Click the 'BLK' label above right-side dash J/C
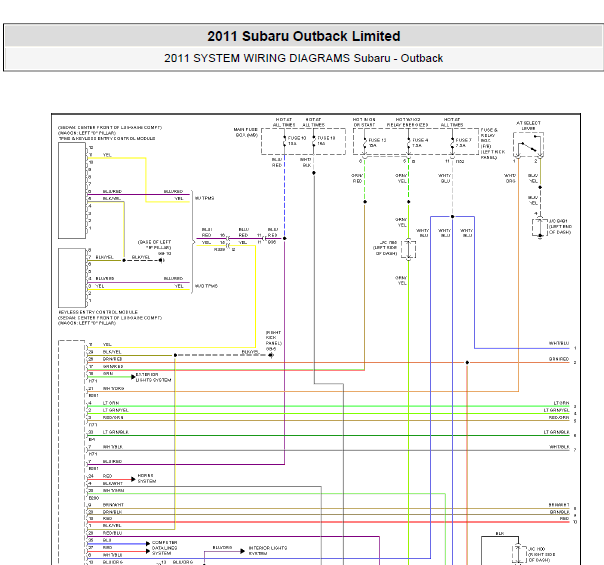The height and width of the screenshot is (565, 604). (x=500, y=533)
